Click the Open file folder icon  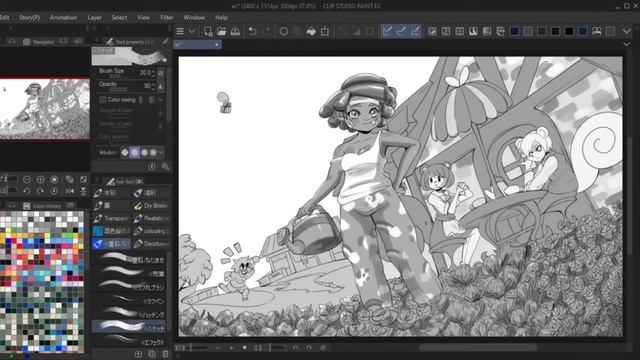point(221,31)
